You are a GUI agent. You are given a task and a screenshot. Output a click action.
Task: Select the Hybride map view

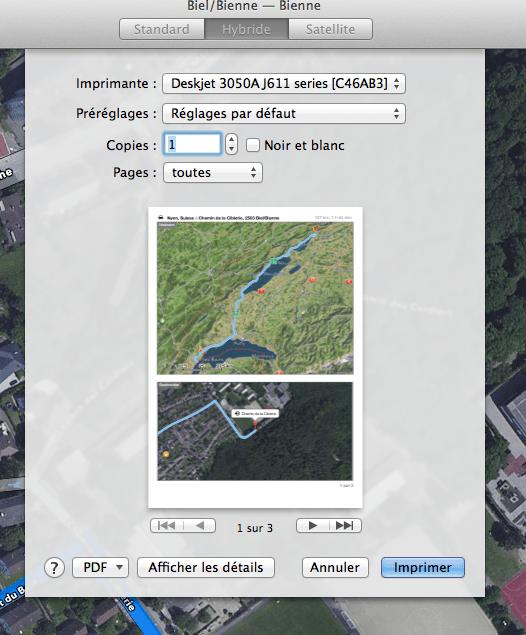[246, 29]
